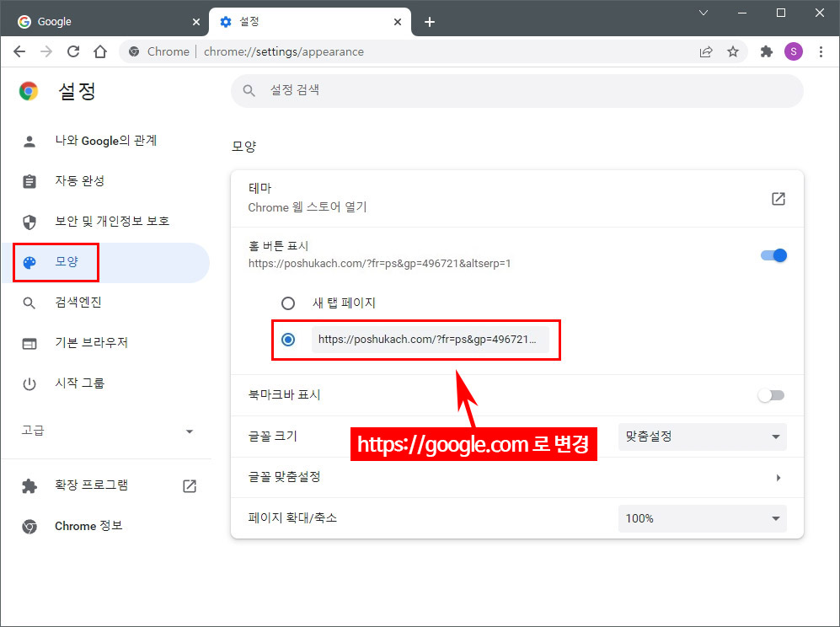Open Chrome web store via 테마 external icon
The width and height of the screenshot is (840, 627).
[778, 199]
